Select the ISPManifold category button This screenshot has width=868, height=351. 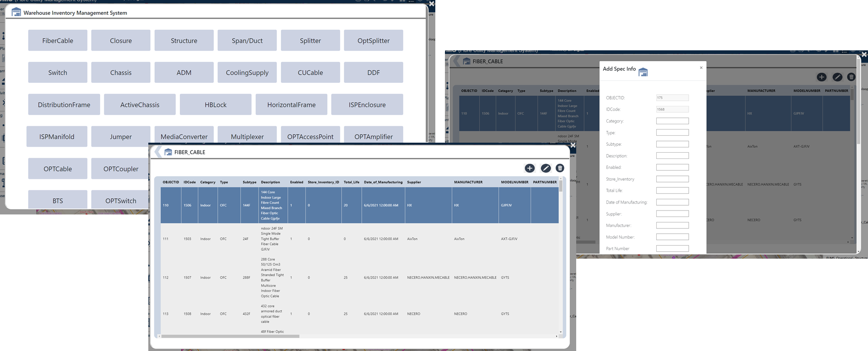coord(57,137)
